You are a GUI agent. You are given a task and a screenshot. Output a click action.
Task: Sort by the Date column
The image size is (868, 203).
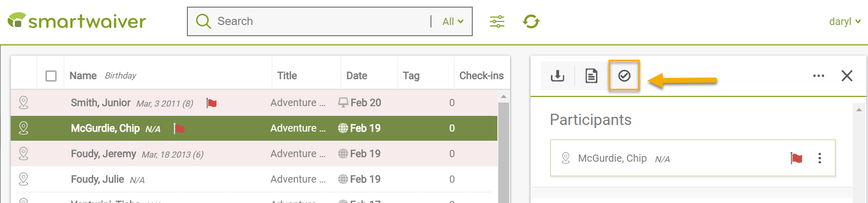[357, 75]
